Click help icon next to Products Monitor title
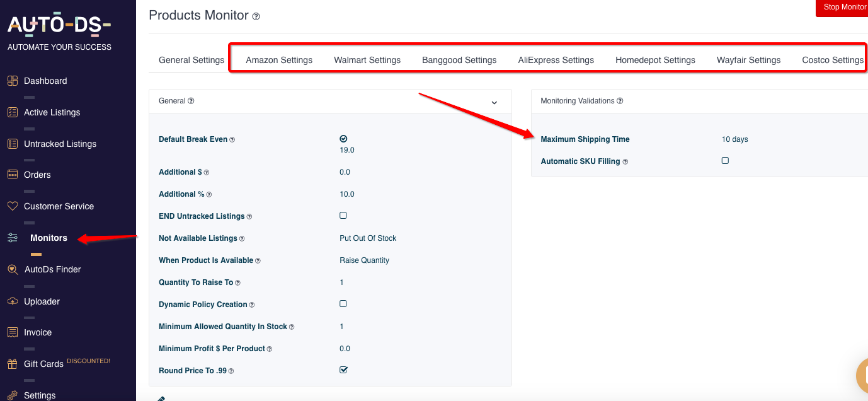The image size is (868, 401). coord(256,16)
